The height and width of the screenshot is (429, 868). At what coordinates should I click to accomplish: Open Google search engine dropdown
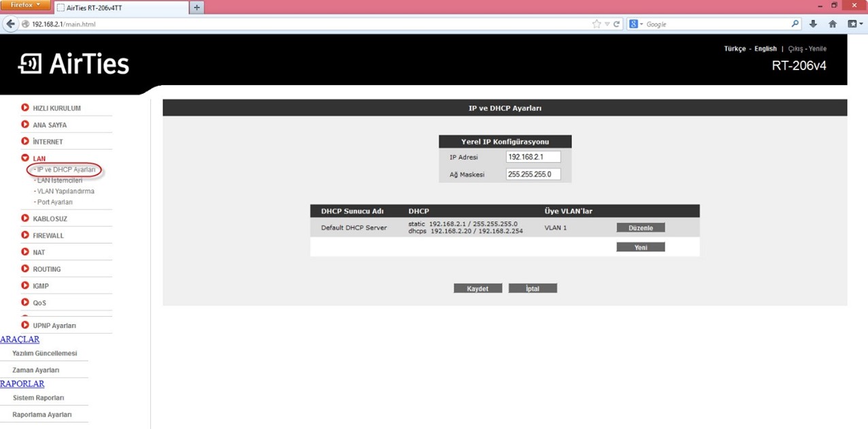[x=637, y=24]
